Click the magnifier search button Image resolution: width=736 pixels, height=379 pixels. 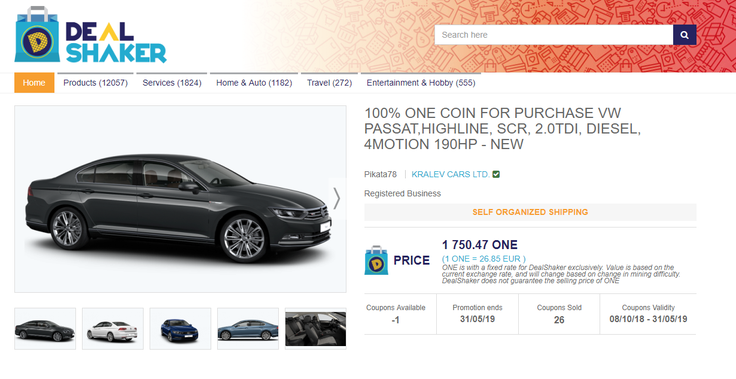point(684,35)
